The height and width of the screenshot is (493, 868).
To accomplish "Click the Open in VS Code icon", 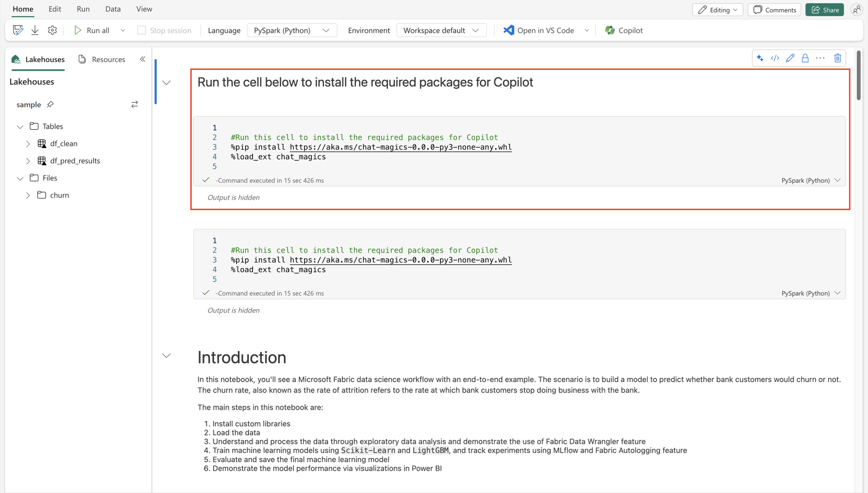I will (508, 30).
